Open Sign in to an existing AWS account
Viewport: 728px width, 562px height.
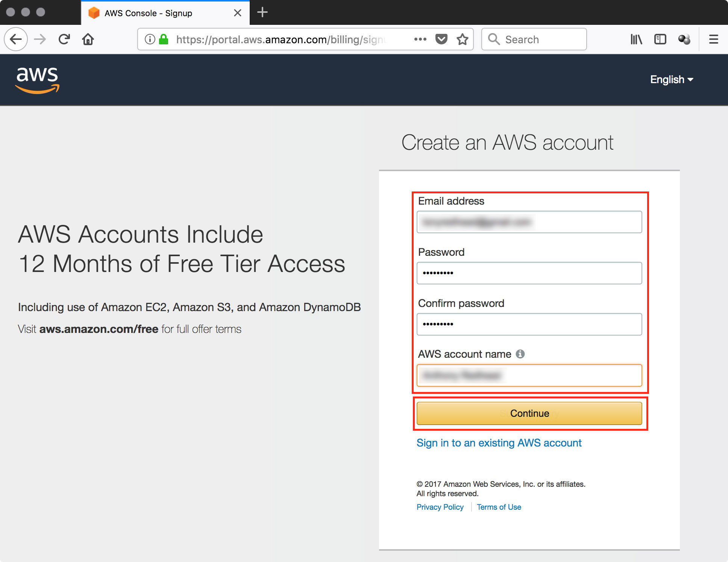click(499, 443)
